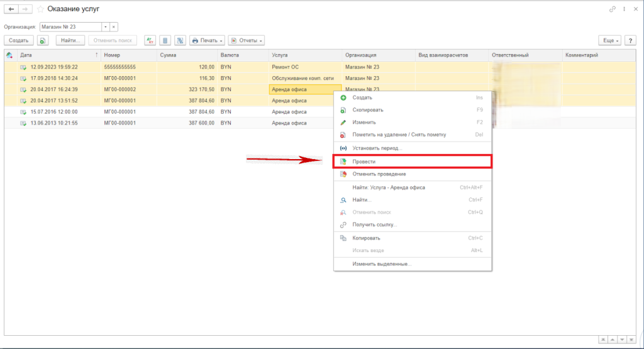Clear the Организация field with x button
The width and height of the screenshot is (644, 349).
[114, 27]
